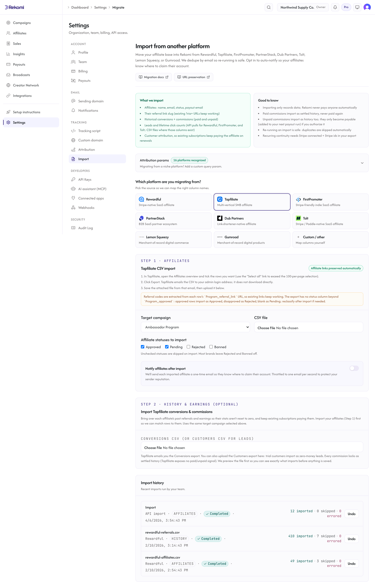Click the Sales receipt icon in sidebar
This screenshot has width=375, height=588.
(8, 43)
